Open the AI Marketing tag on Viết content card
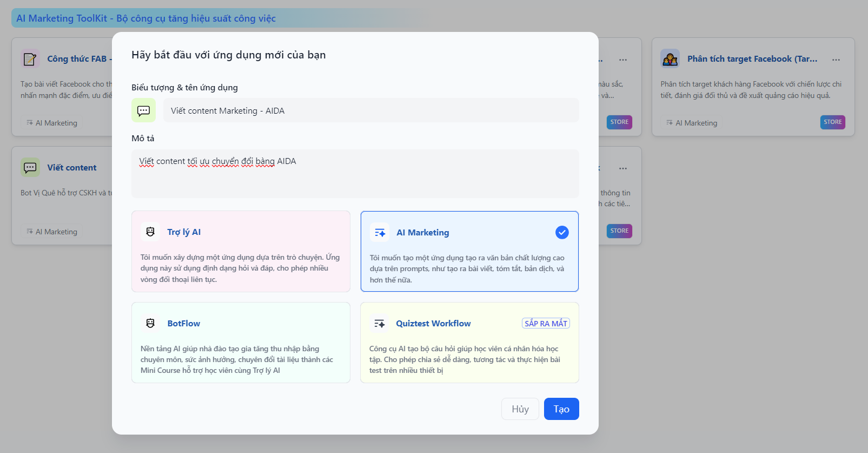 (x=52, y=232)
